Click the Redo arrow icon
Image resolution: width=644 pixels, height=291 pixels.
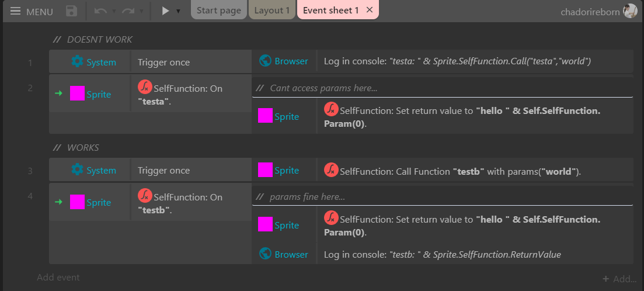(128, 11)
